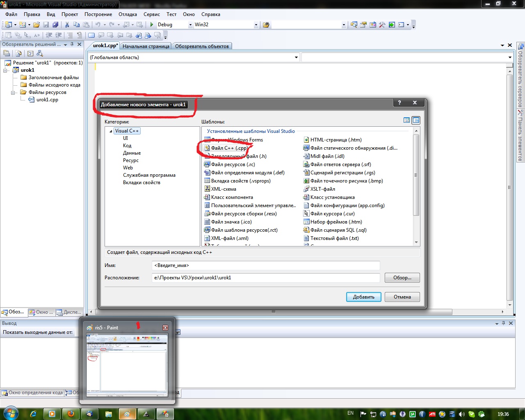Click Show All Files icon in Solution Explorer
This screenshot has width=525, height=420.
click(x=18, y=53)
